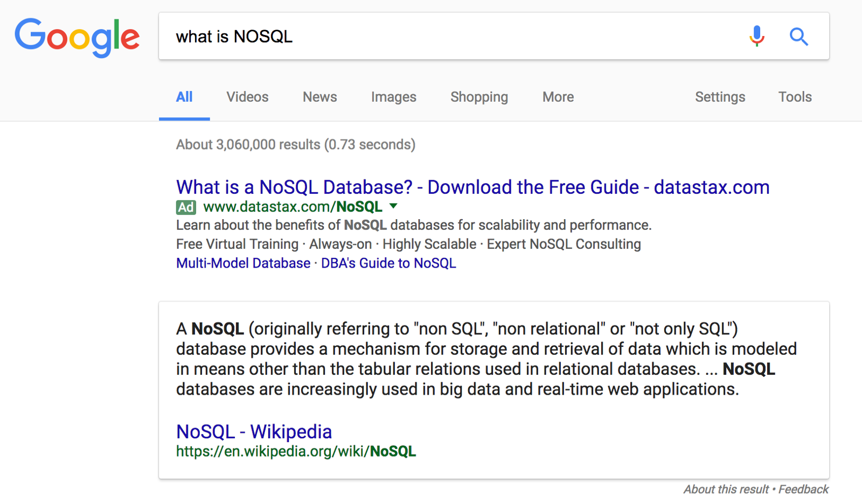Image resolution: width=862 pixels, height=504 pixels.
Task: Switch to the Videos tab
Action: [247, 97]
